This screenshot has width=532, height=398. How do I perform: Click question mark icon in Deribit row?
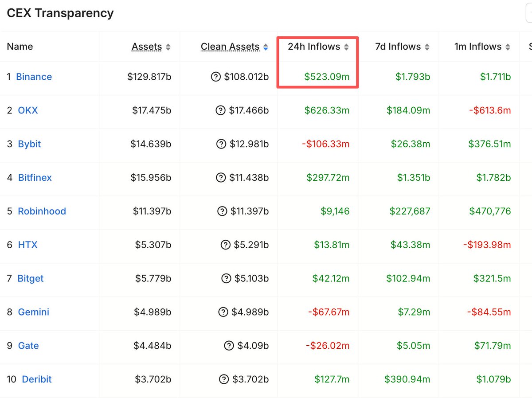(224, 379)
